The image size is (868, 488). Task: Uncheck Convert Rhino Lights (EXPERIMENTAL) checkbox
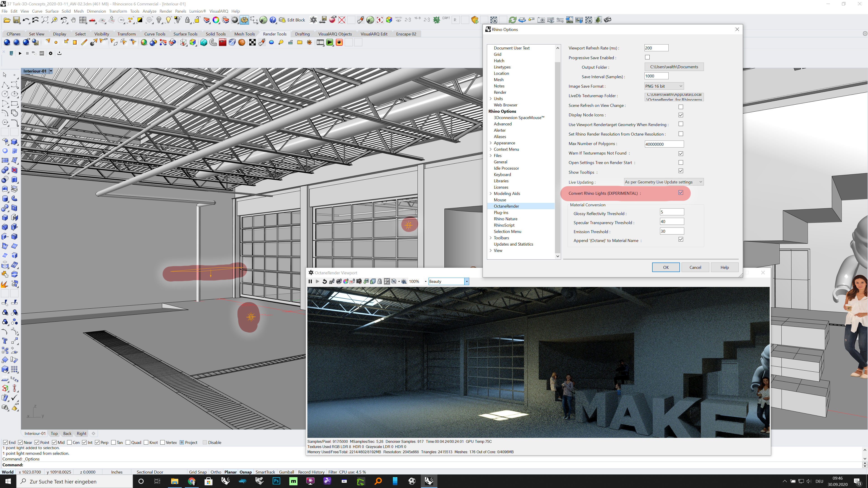point(681,193)
